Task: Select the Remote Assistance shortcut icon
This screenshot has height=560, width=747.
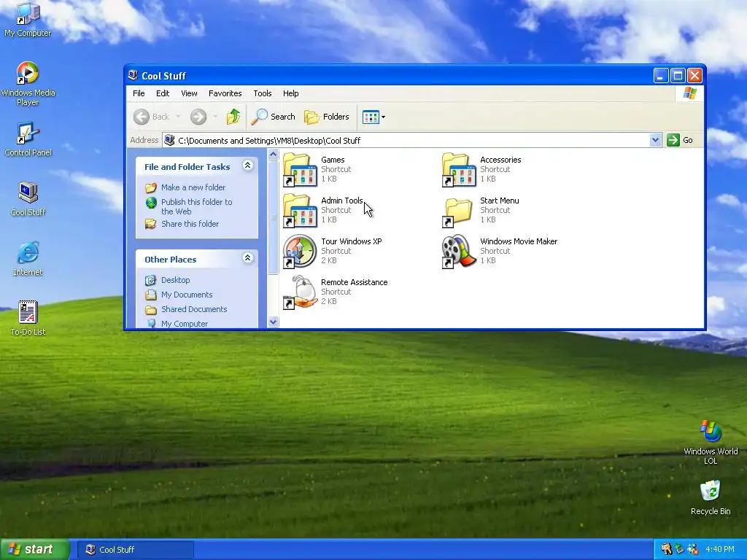Action: click(x=300, y=292)
